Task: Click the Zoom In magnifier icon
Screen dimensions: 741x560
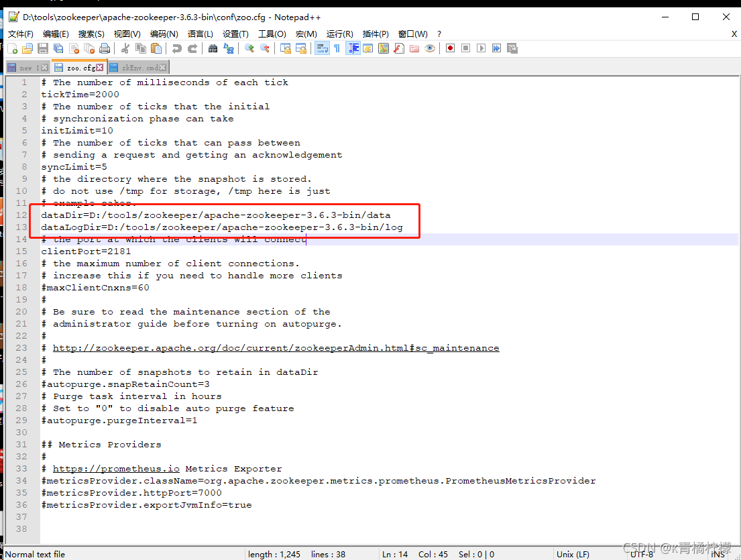Action: 249,48
